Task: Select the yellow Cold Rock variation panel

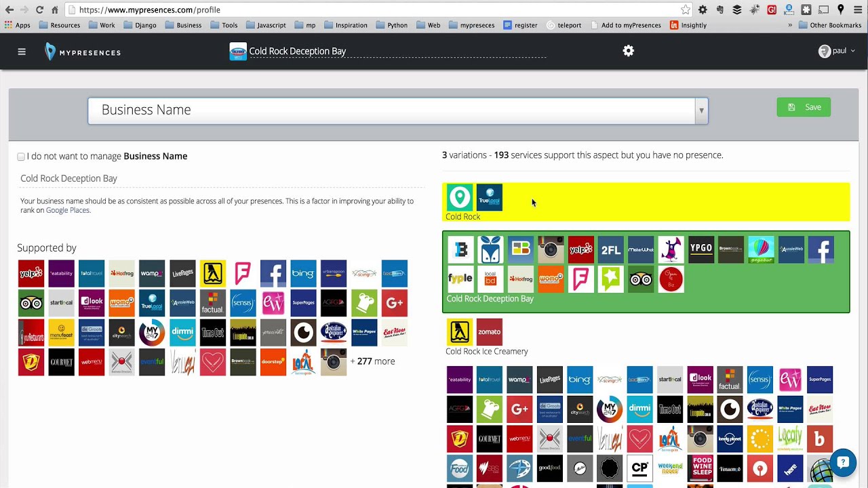Action: click(646, 202)
